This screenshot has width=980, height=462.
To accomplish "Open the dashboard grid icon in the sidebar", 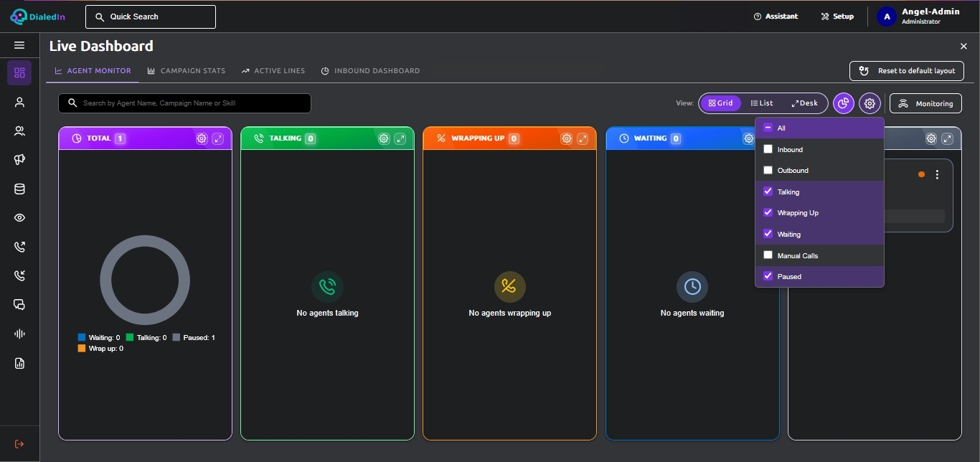I will click(x=19, y=72).
